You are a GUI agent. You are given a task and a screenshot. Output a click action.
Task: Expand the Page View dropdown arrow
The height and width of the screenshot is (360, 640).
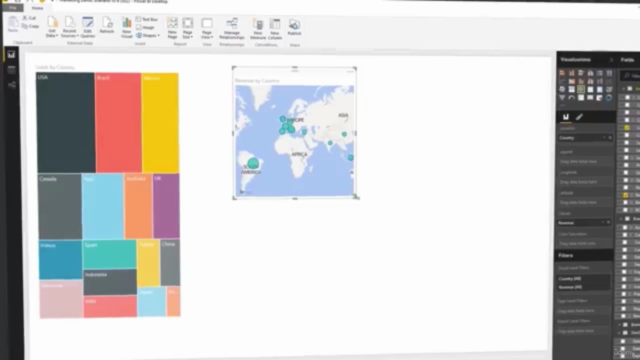click(212, 37)
